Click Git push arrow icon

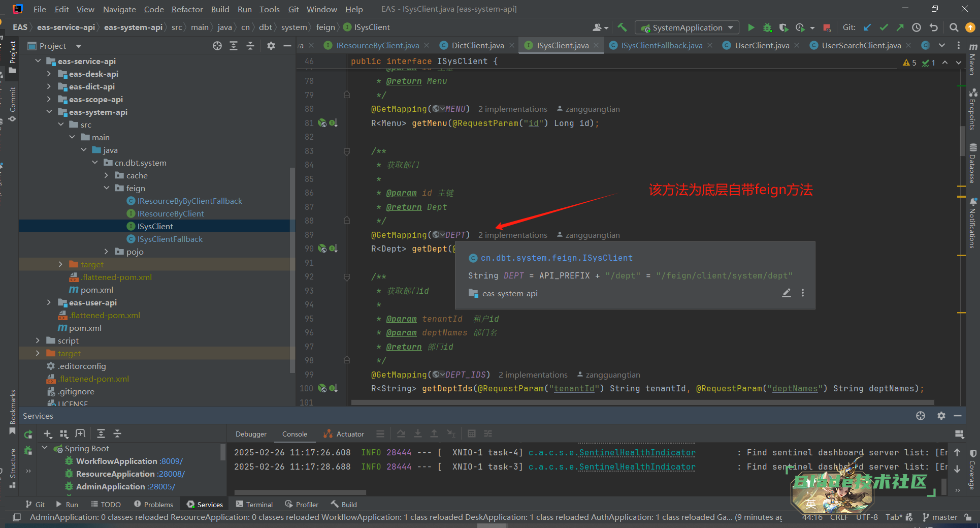click(x=900, y=27)
